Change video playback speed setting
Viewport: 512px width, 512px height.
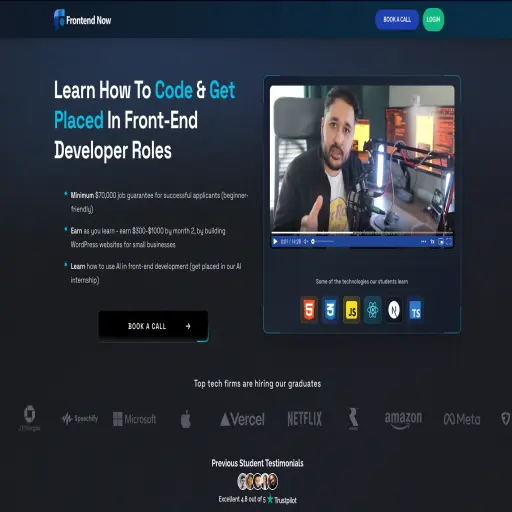pyautogui.click(x=432, y=241)
